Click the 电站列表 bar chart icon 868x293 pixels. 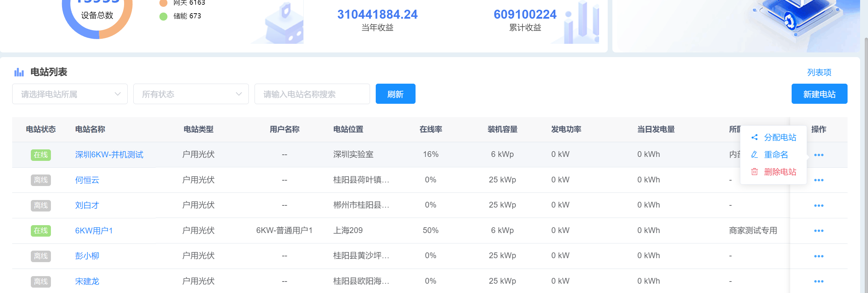tap(19, 72)
